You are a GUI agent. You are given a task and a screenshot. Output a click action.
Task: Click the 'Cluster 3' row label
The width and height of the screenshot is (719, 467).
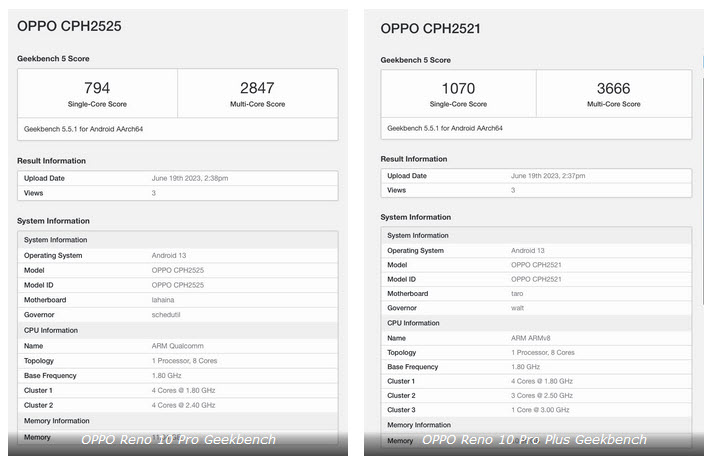coord(401,410)
